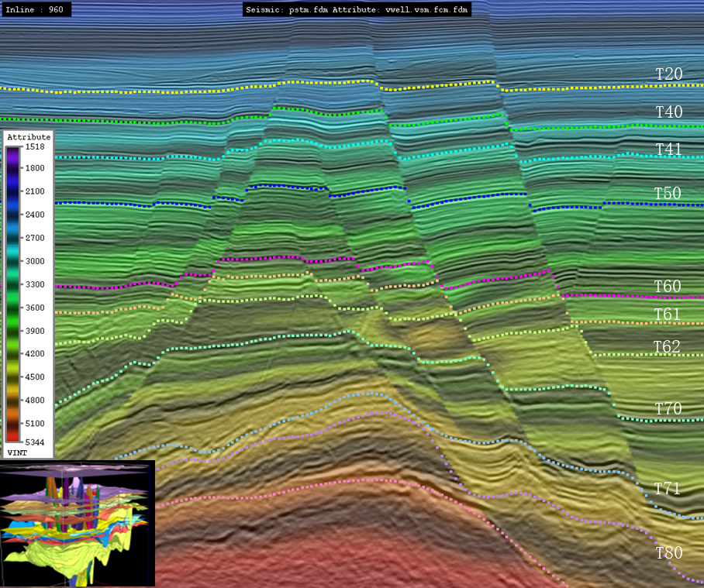
Task: Click the T71 horizon label
Action: pyautogui.click(x=667, y=489)
